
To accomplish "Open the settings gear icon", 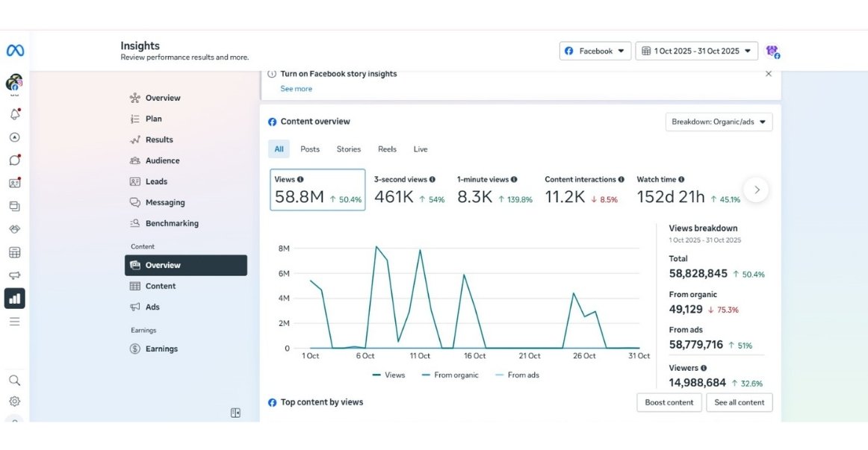I will click(x=14, y=401).
